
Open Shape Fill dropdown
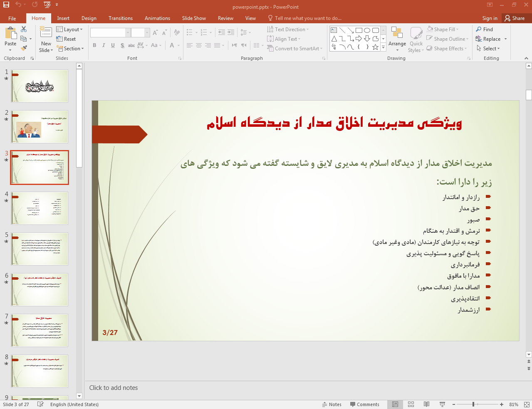coord(443,30)
